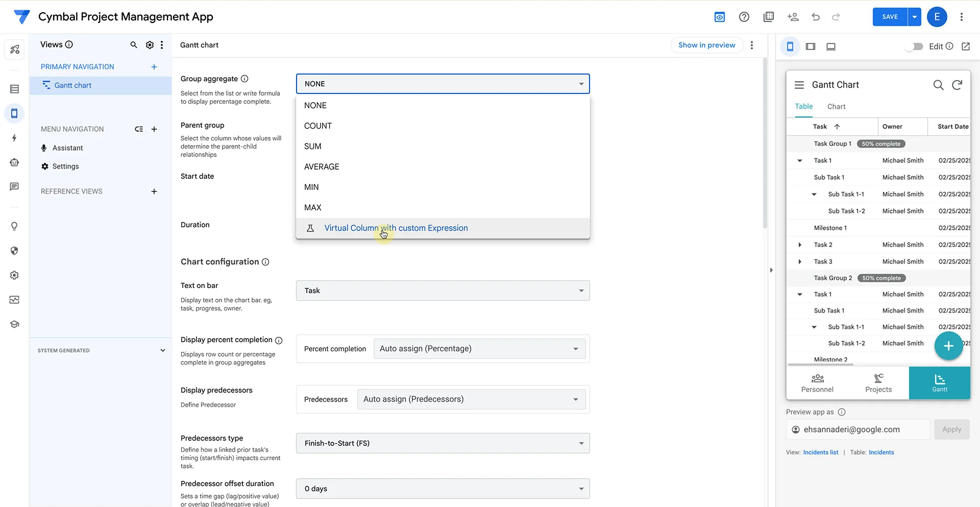Open the Group aggregate dropdown
This screenshot has height=507, width=980.
(443, 84)
